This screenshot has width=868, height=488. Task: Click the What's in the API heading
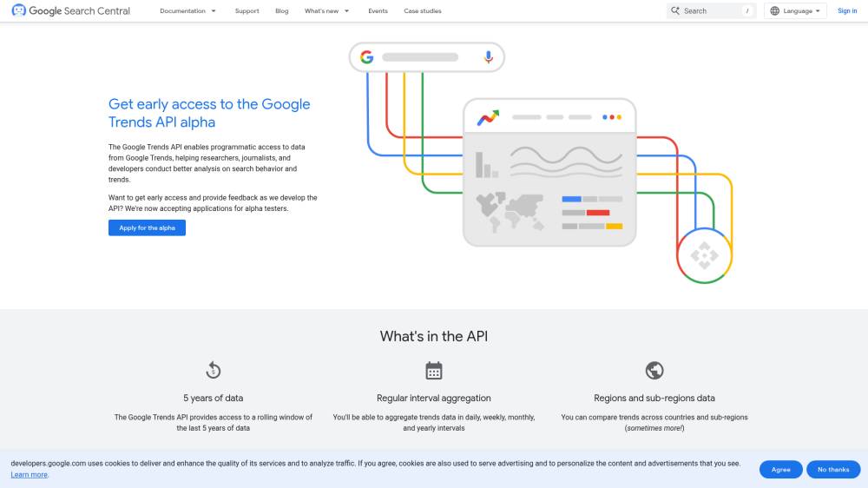point(433,336)
